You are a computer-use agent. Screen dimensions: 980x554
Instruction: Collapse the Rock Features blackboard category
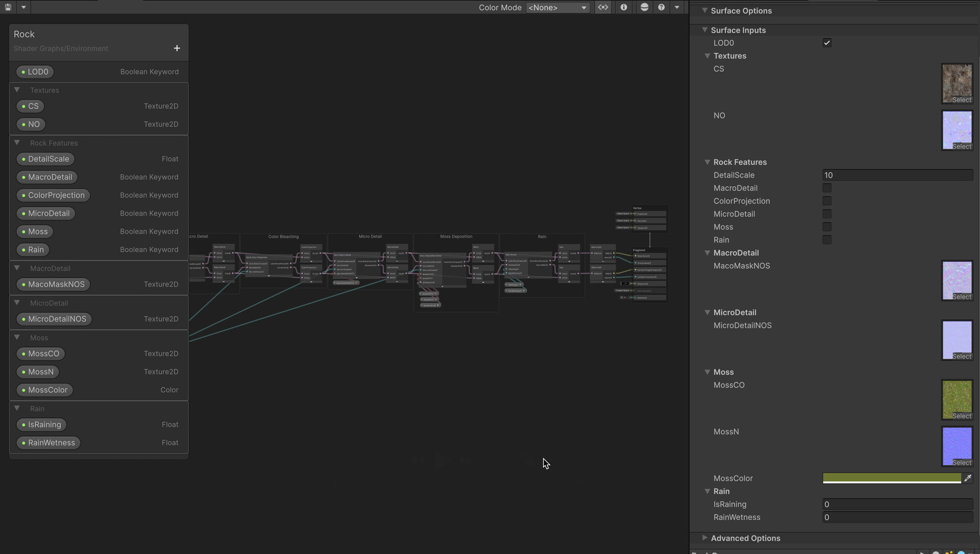(x=17, y=143)
